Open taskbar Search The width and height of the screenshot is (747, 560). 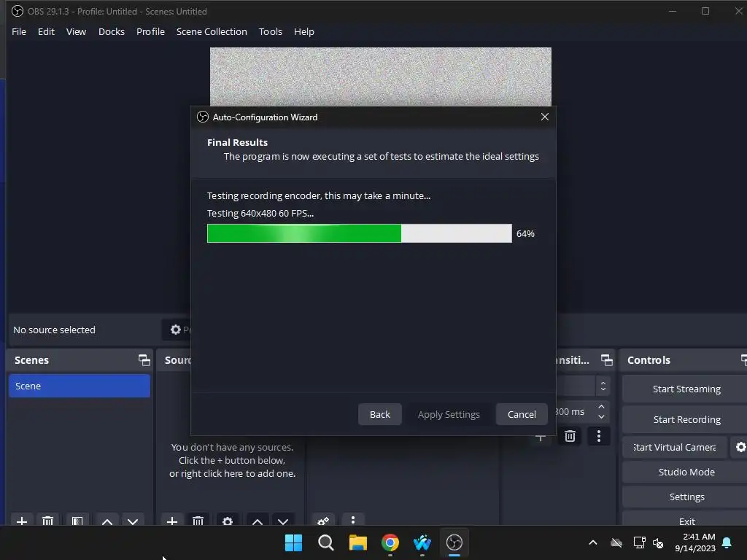(326, 542)
